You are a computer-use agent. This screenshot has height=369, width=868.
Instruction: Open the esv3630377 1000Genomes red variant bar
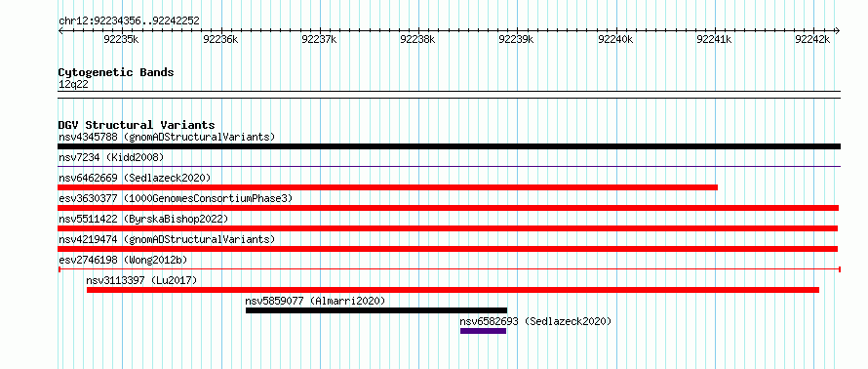[x=449, y=208]
